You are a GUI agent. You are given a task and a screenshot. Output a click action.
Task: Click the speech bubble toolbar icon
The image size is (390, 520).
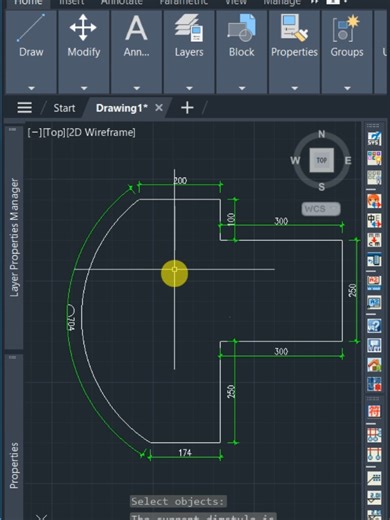374,345
